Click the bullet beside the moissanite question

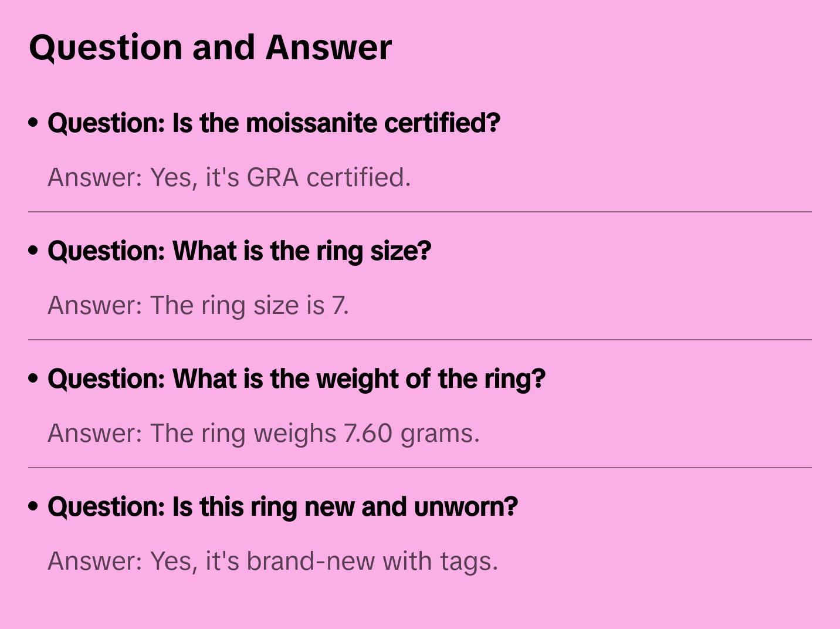(33, 123)
